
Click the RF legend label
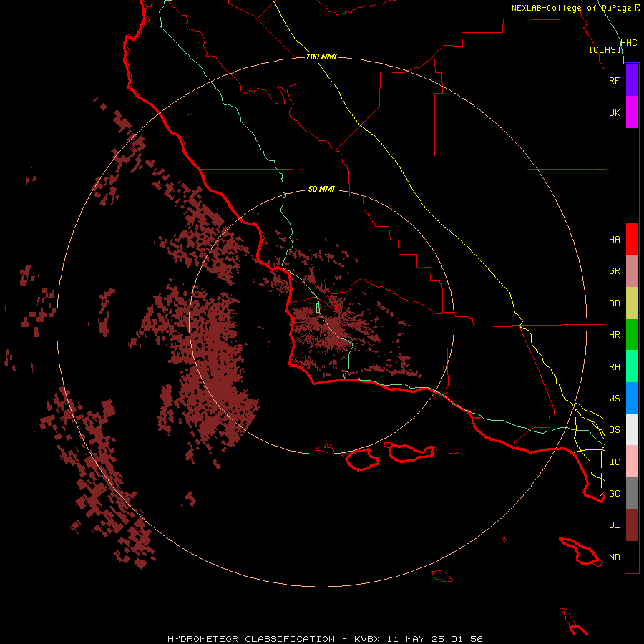614,80
